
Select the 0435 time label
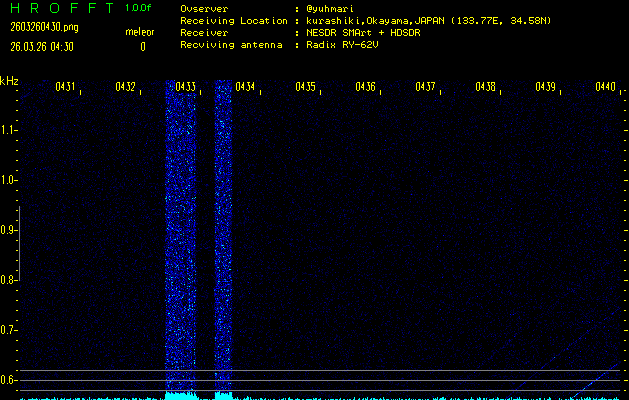coord(306,87)
